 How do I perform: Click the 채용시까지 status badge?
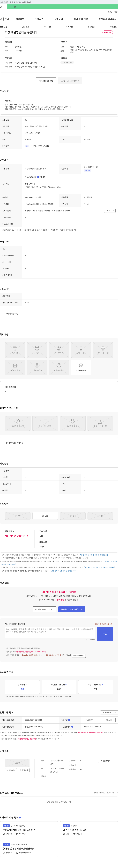108,33
